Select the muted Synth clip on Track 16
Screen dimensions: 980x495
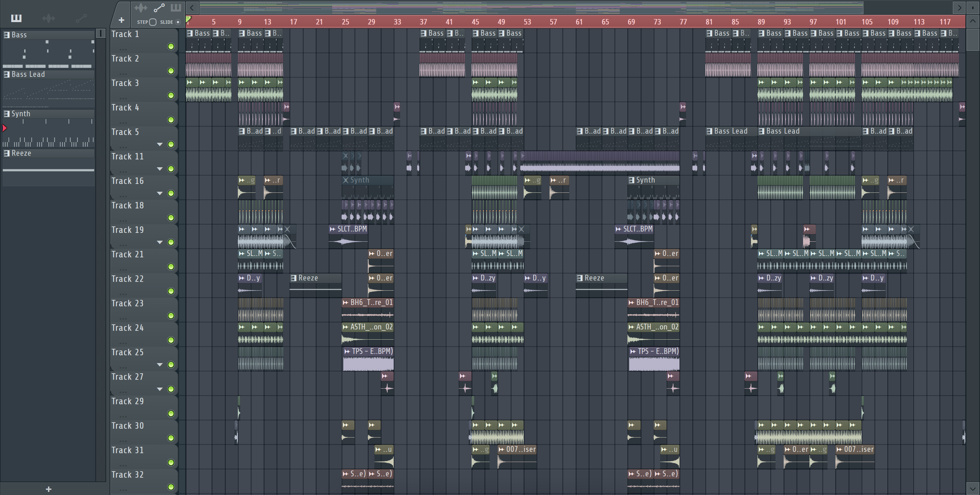(x=368, y=187)
